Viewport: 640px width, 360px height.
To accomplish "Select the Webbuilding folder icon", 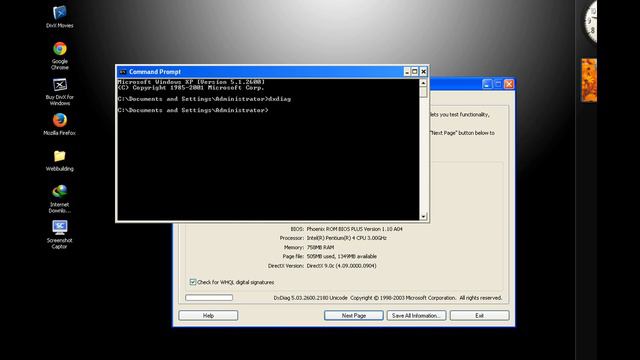I will pos(60,160).
